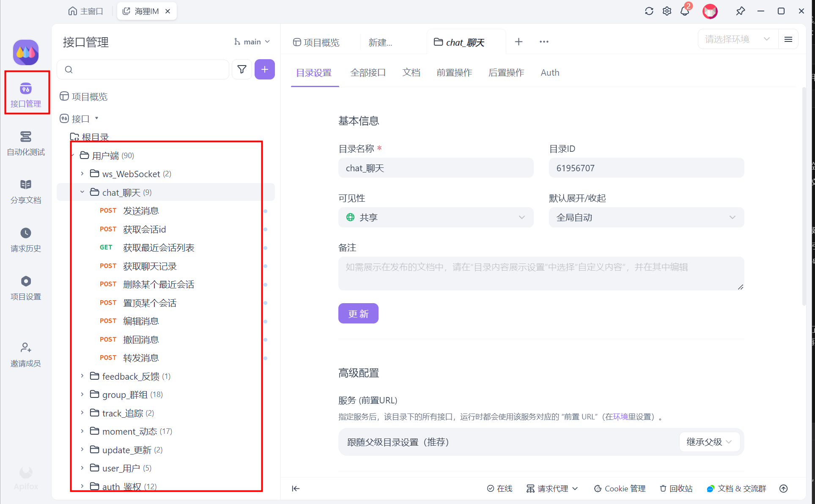This screenshot has height=504, width=815.
Task: Open 文档 & 交流群 in status bar
Action: tap(736, 489)
